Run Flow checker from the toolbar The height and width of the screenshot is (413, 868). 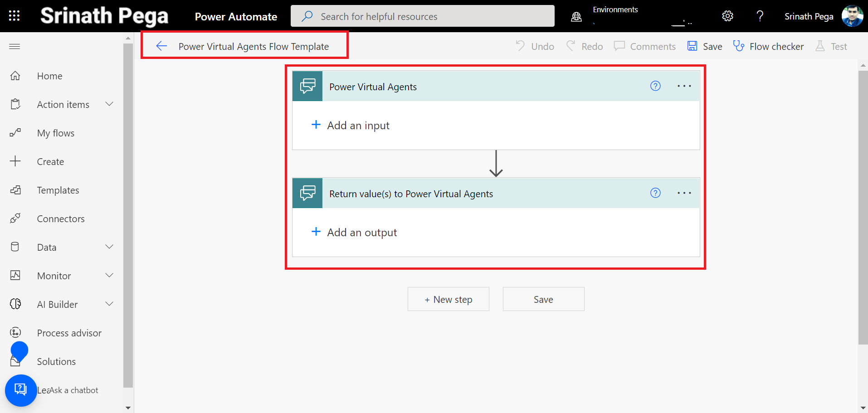(768, 46)
